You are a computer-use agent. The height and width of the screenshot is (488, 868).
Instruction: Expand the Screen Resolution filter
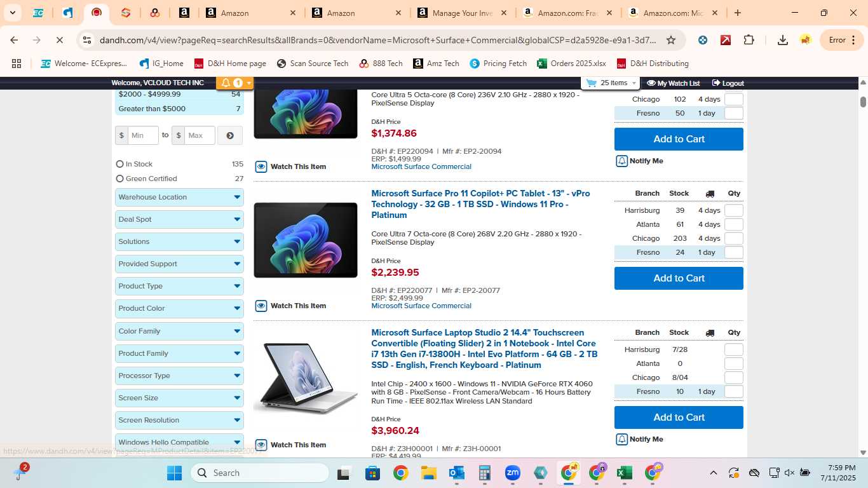pos(179,420)
